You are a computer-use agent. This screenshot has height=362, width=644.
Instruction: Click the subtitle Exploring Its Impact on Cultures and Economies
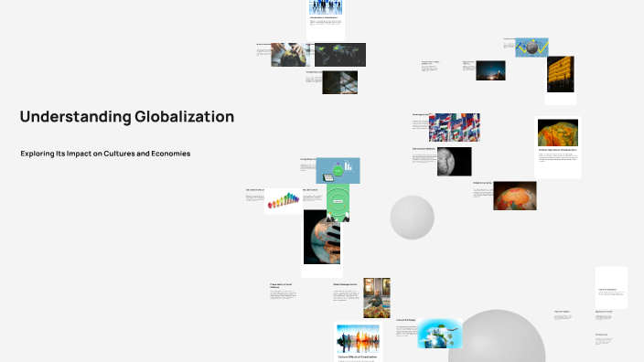point(105,154)
